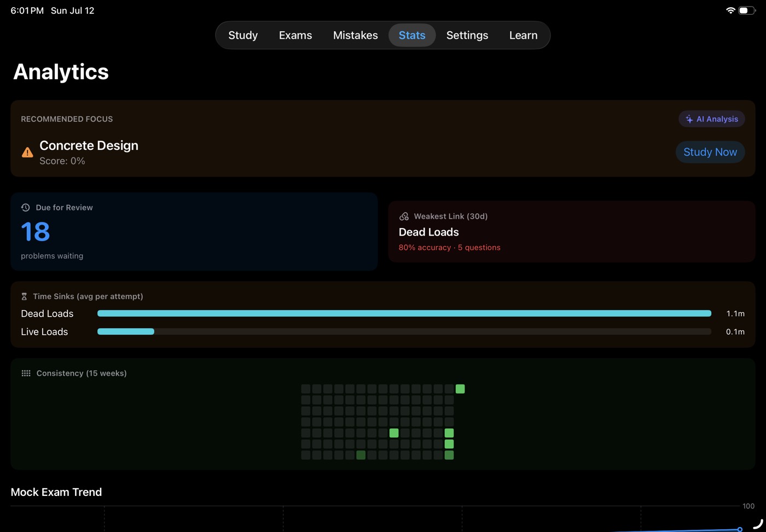Select the Dead Loads weakest link title
This screenshot has height=532, width=766.
429,232
